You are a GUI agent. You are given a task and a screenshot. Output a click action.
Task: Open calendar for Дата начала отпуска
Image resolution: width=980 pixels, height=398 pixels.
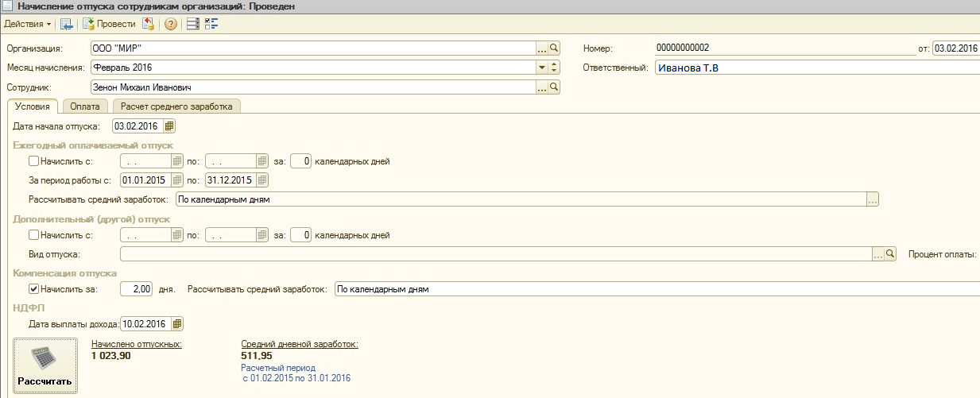coord(169,126)
